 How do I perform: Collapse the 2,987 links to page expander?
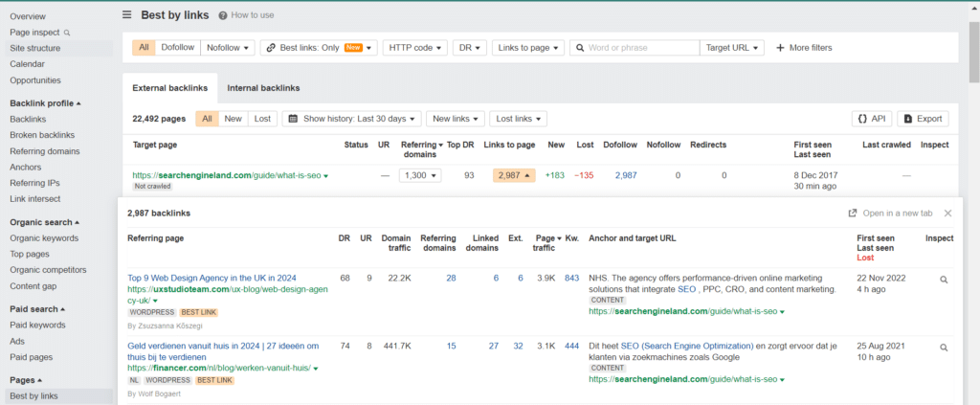[514, 175]
